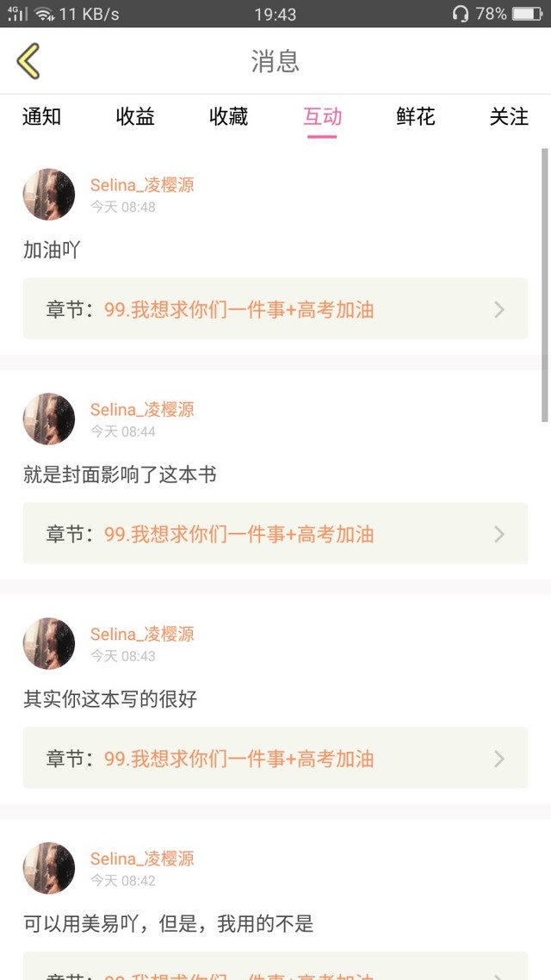
Task: Expand chapter arrow under 就是封面影响了这本书
Action: coord(499,535)
